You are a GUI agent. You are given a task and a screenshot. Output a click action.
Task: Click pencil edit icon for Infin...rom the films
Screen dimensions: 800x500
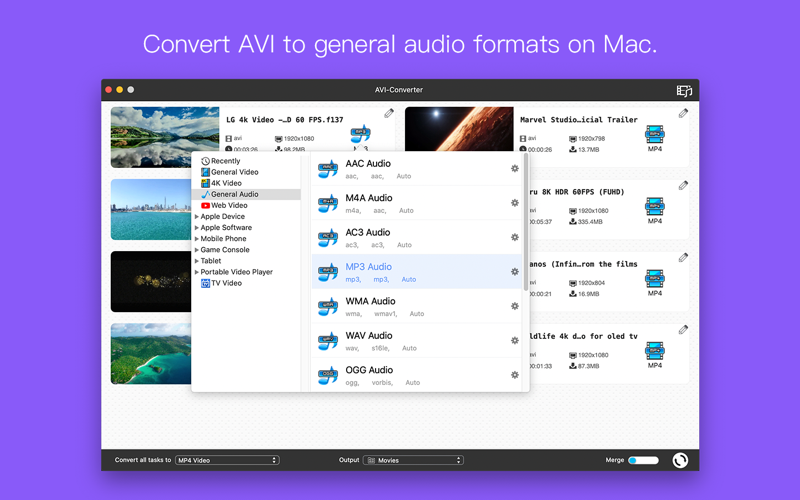tap(683, 258)
